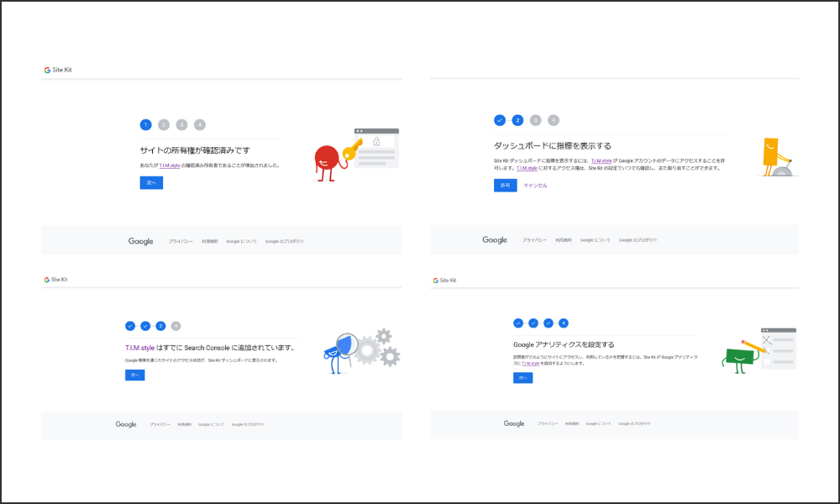
Task: Open the T.I.M.style link in the Google アナリティクス description
Action: click(x=531, y=364)
